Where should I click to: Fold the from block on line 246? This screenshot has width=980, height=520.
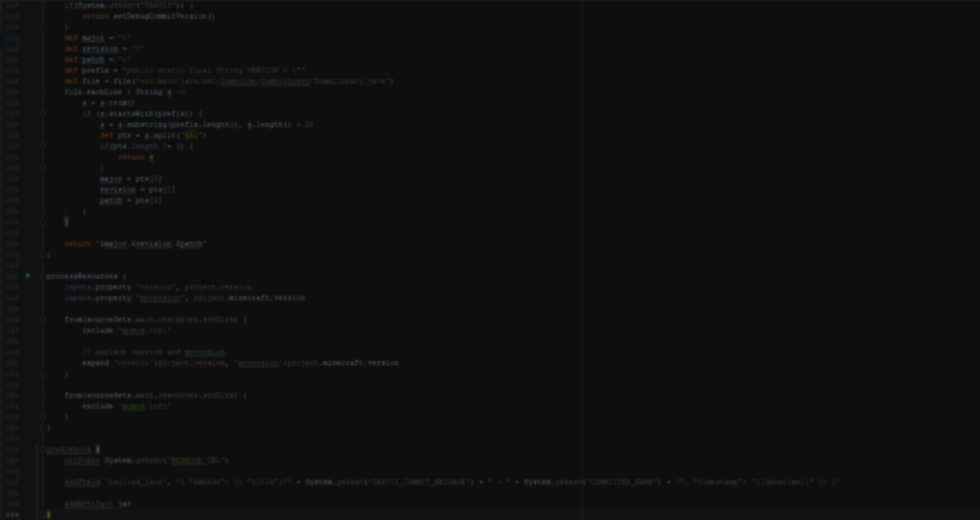(43, 320)
